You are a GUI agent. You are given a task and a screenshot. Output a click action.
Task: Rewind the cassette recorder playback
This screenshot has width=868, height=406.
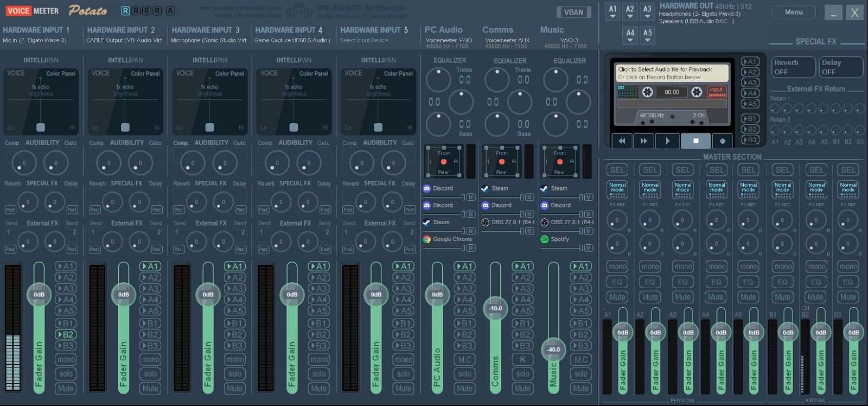(622, 141)
